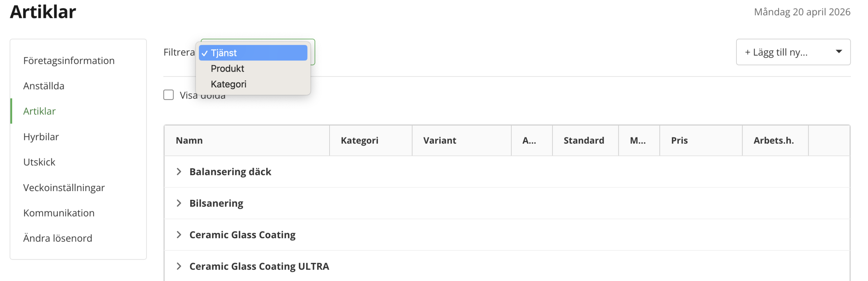The image size is (868, 281).
Task: Expand Ceramic Glass Coating ULTRA row chevron
Action: point(179,266)
